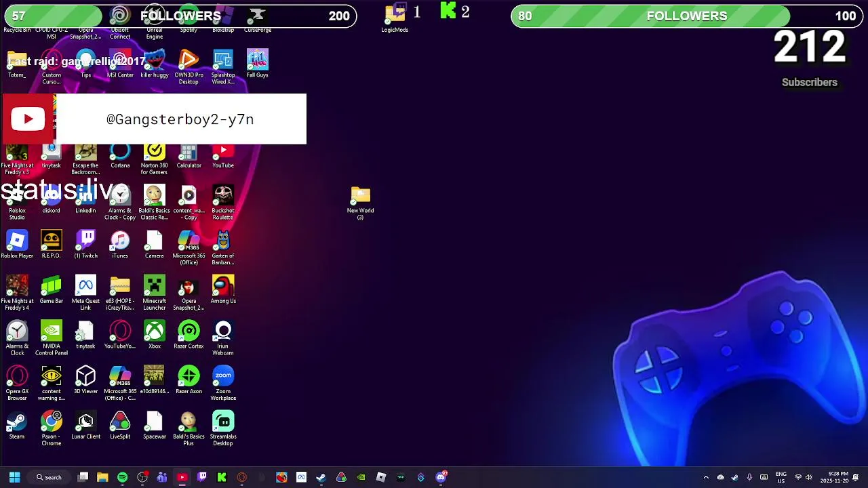Open File Explorer from the taskbar

[102, 477]
